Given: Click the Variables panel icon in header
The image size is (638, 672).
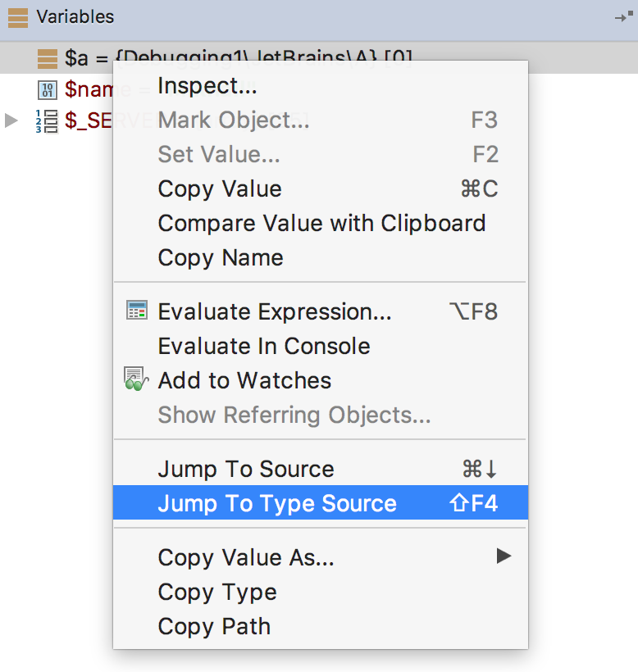Looking at the screenshot, I should pyautogui.click(x=18, y=18).
